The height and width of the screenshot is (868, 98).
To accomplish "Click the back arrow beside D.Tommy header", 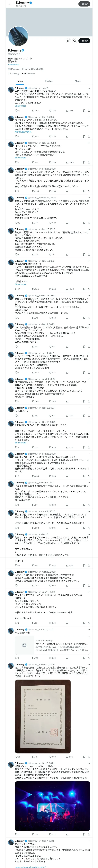I will click(9, 4).
